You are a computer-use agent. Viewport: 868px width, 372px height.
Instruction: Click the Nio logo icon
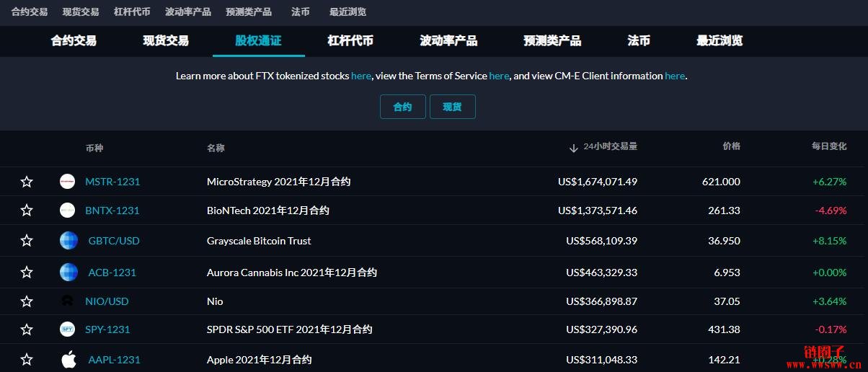click(67, 301)
